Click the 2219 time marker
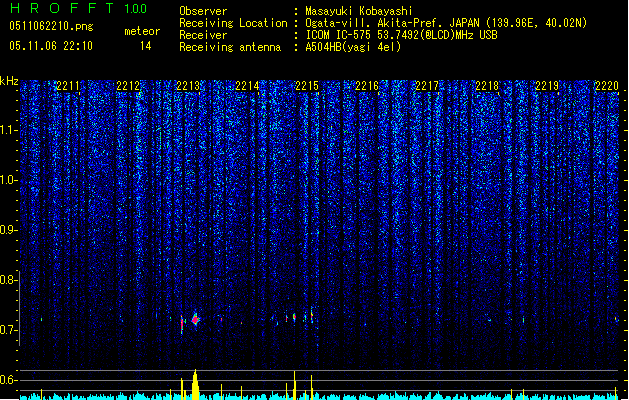 point(547,86)
